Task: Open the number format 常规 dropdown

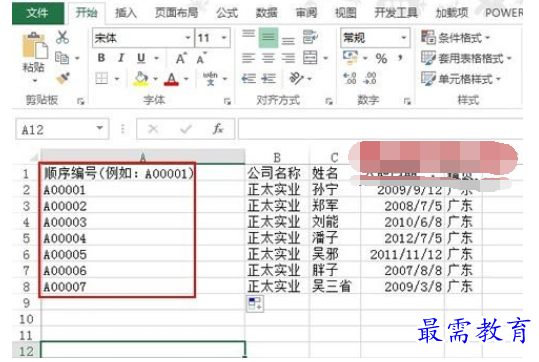Action: pyautogui.click(x=404, y=37)
